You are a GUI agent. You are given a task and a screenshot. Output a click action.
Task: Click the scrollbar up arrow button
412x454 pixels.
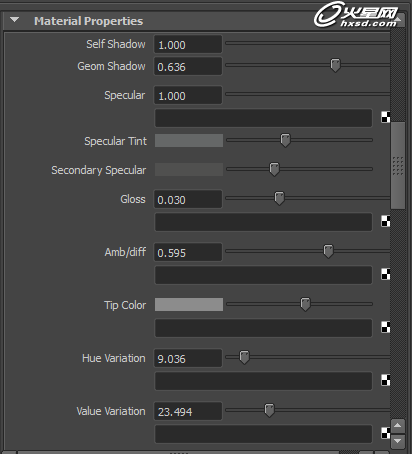[397, 426]
